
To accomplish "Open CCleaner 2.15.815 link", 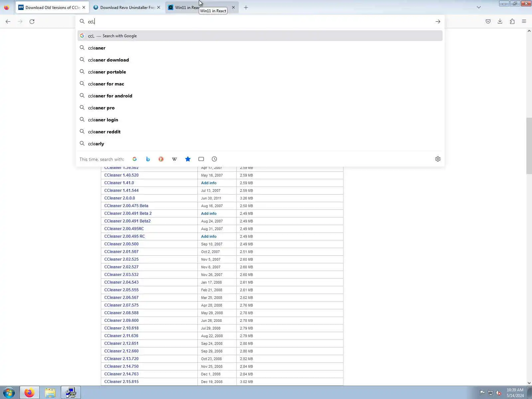I will tap(121, 382).
